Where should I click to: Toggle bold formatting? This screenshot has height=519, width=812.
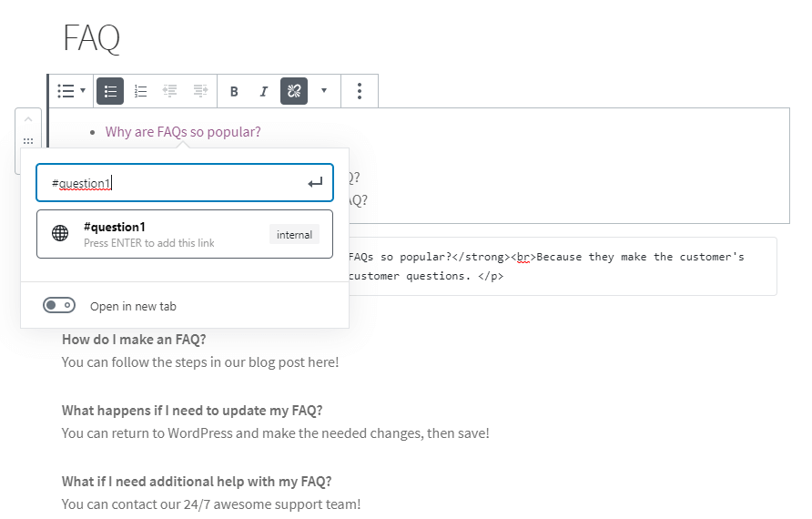(234, 91)
